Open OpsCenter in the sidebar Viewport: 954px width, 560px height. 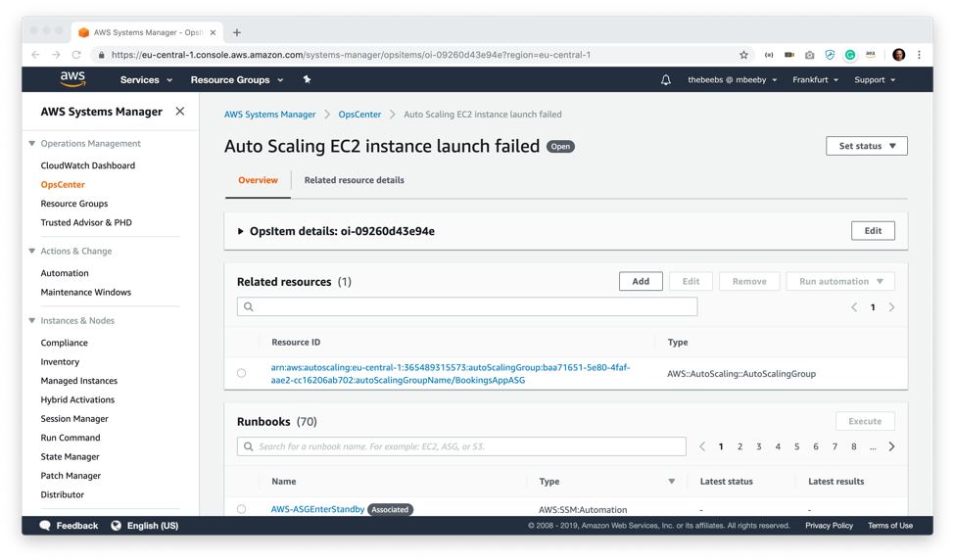tap(63, 184)
